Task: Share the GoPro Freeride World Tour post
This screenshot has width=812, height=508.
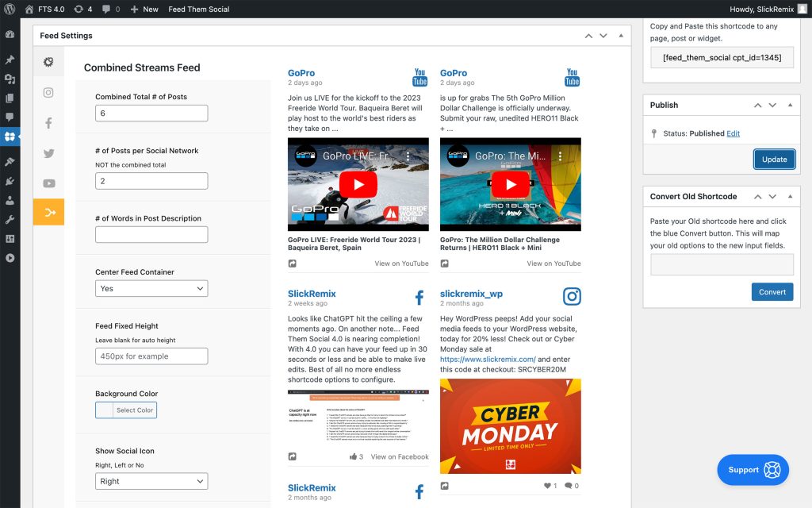Action: point(293,264)
